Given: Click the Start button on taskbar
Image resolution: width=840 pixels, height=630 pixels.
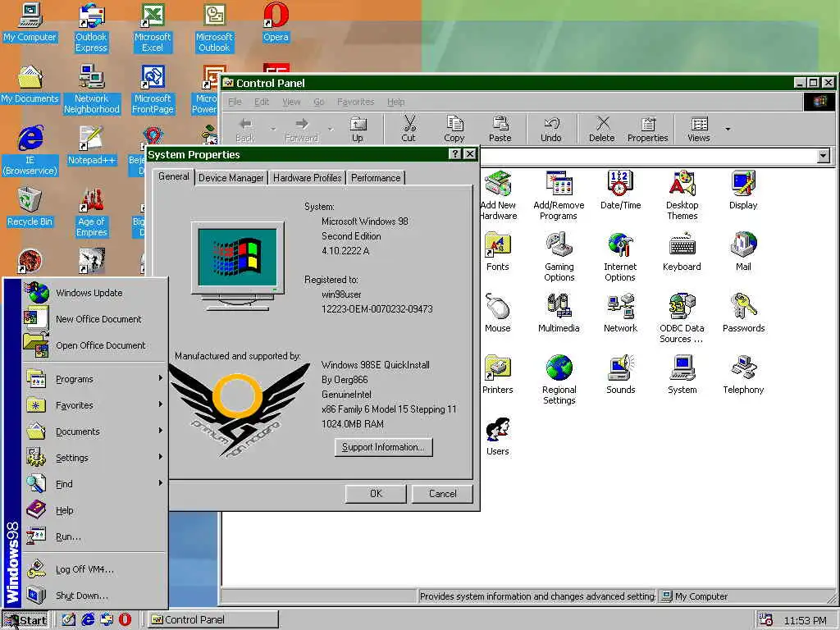Looking at the screenshot, I should pyautogui.click(x=25, y=620).
